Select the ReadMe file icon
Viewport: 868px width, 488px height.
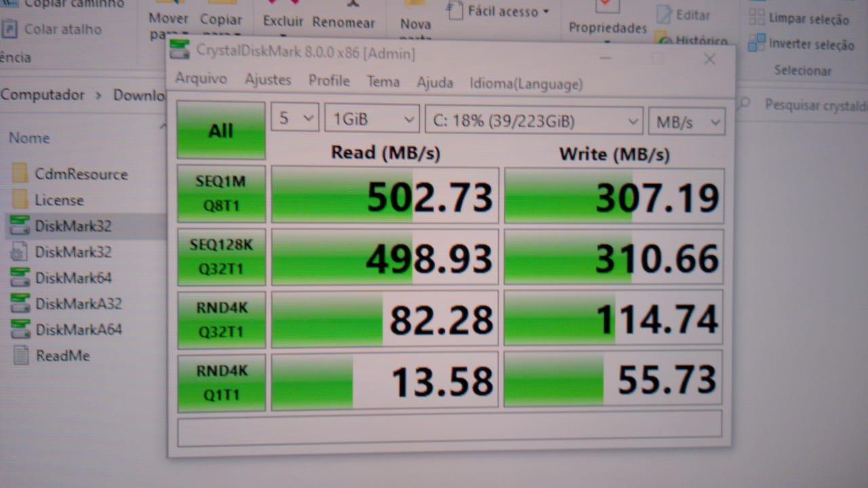21,355
